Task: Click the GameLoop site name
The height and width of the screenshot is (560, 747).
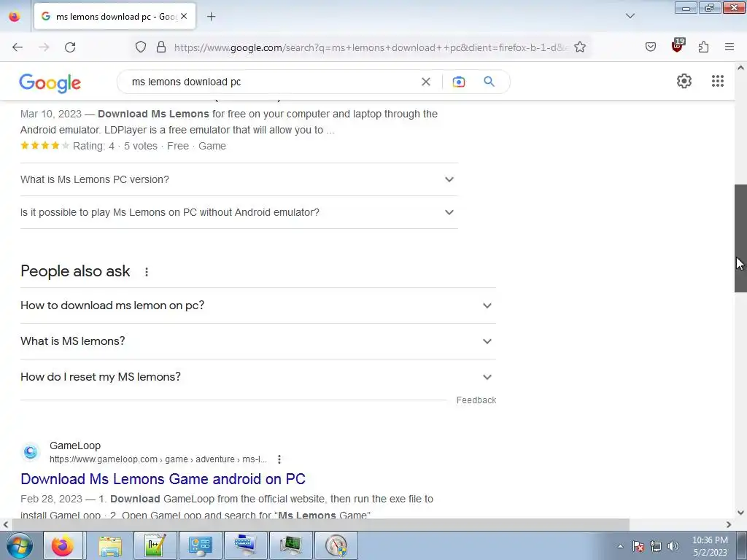Action: tap(75, 446)
